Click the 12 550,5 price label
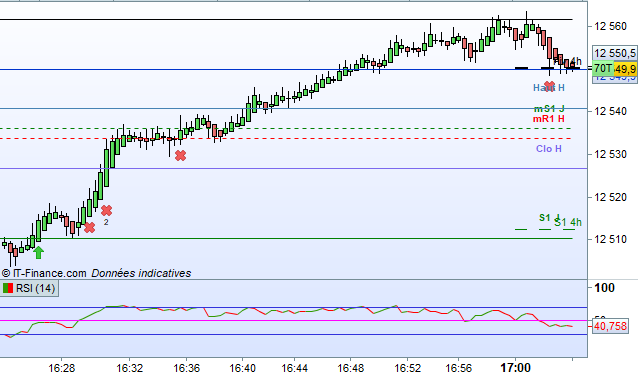The image size is (638, 373). (x=615, y=53)
